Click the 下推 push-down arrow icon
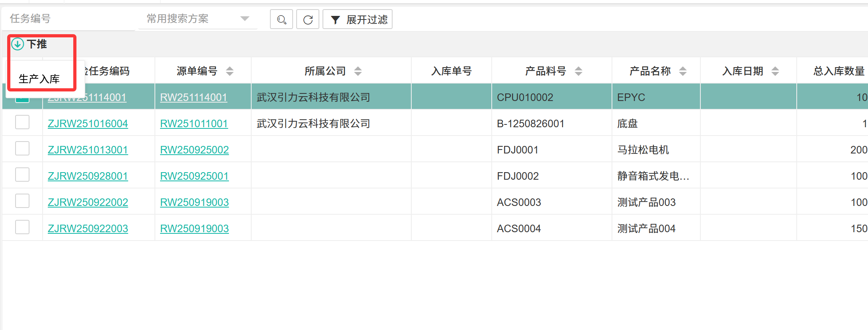This screenshot has width=868, height=330. coord(18,44)
